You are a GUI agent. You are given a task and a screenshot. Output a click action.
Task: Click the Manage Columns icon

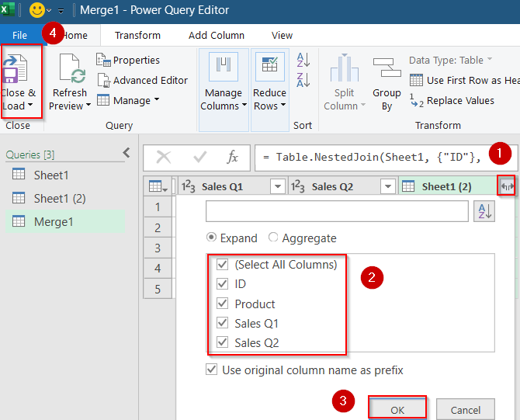tap(224, 66)
